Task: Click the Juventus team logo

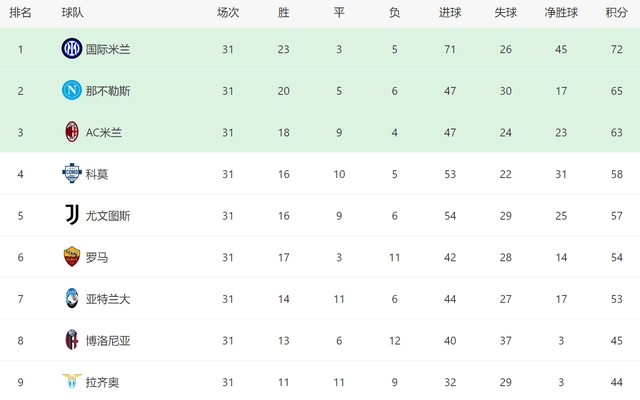Action: pyautogui.click(x=71, y=215)
